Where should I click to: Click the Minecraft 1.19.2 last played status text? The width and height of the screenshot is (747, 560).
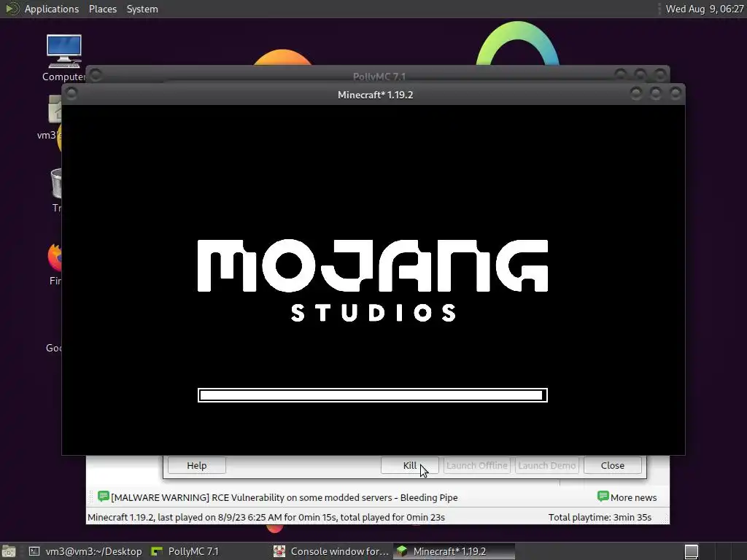(x=266, y=517)
